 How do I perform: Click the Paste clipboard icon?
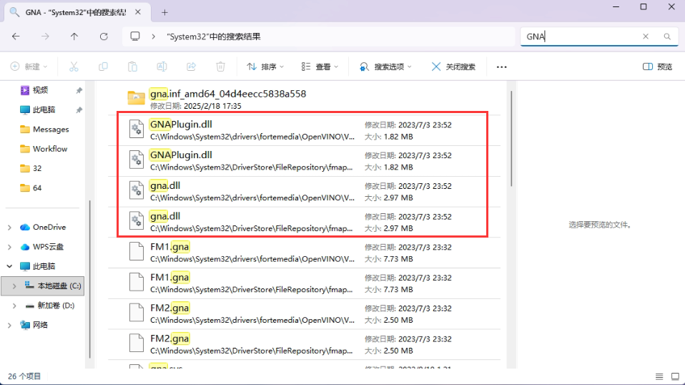tap(132, 67)
